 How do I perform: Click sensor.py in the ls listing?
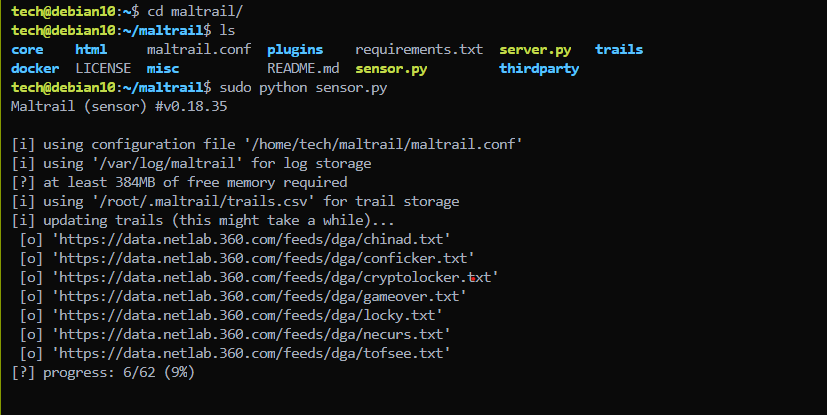391,69
